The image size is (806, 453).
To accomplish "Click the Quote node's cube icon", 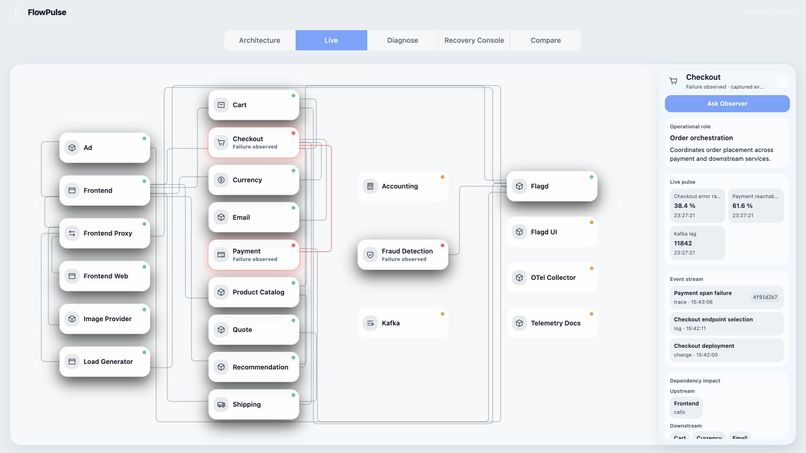I will tap(221, 330).
